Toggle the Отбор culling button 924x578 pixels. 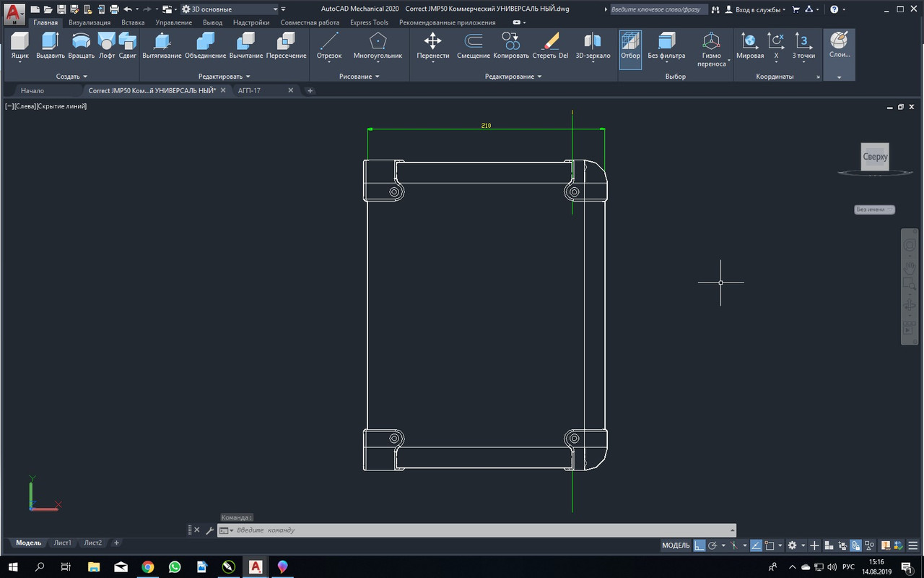630,48
